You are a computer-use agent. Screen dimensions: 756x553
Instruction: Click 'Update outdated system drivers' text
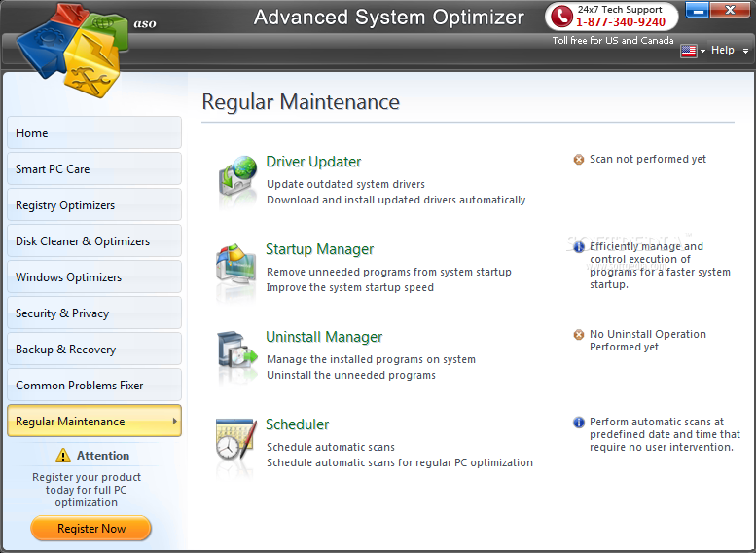point(345,184)
